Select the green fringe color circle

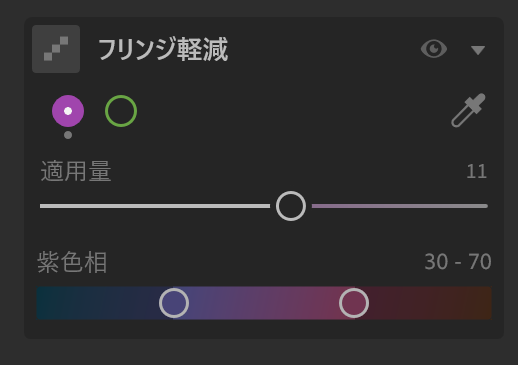coord(121,111)
